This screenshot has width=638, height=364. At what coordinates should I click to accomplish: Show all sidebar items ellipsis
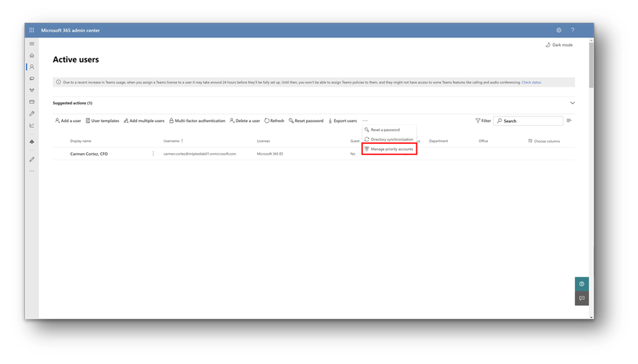pos(32,171)
